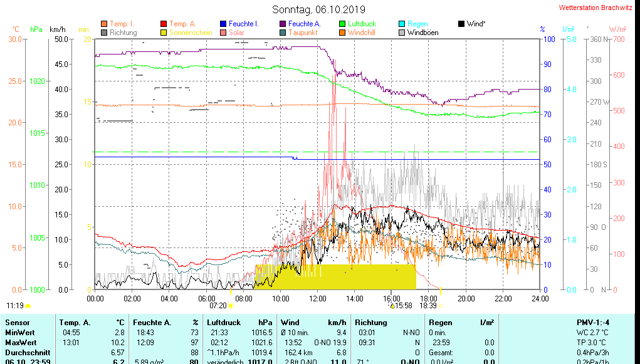Select the Windböen legend entry
This screenshot has height=364, width=640.
(422, 33)
